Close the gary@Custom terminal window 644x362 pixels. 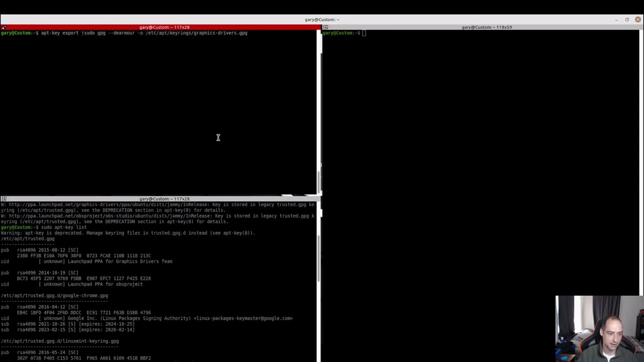point(638,20)
